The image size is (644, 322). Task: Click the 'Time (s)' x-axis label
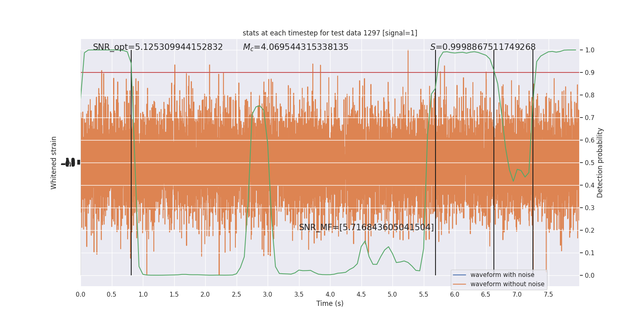point(330,303)
